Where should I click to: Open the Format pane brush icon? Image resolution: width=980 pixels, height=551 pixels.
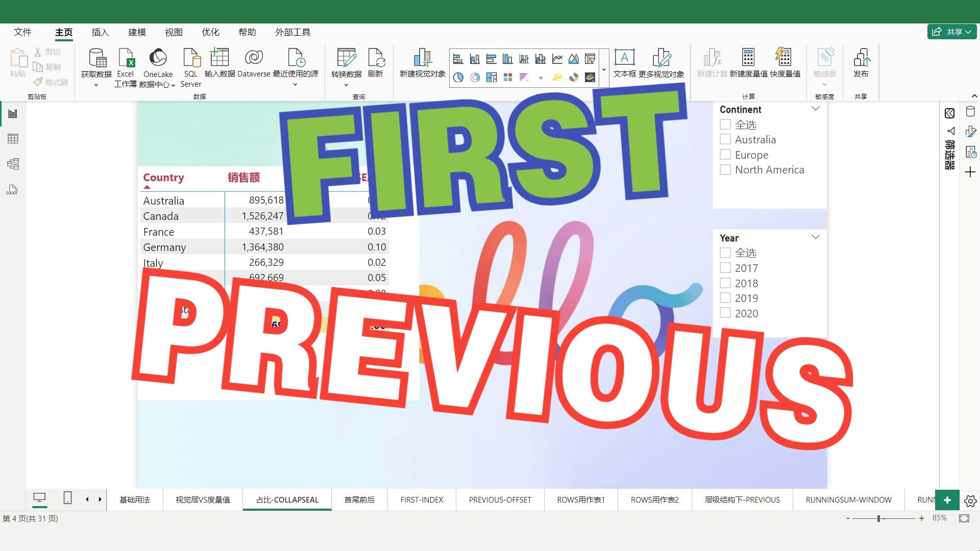[x=972, y=131]
